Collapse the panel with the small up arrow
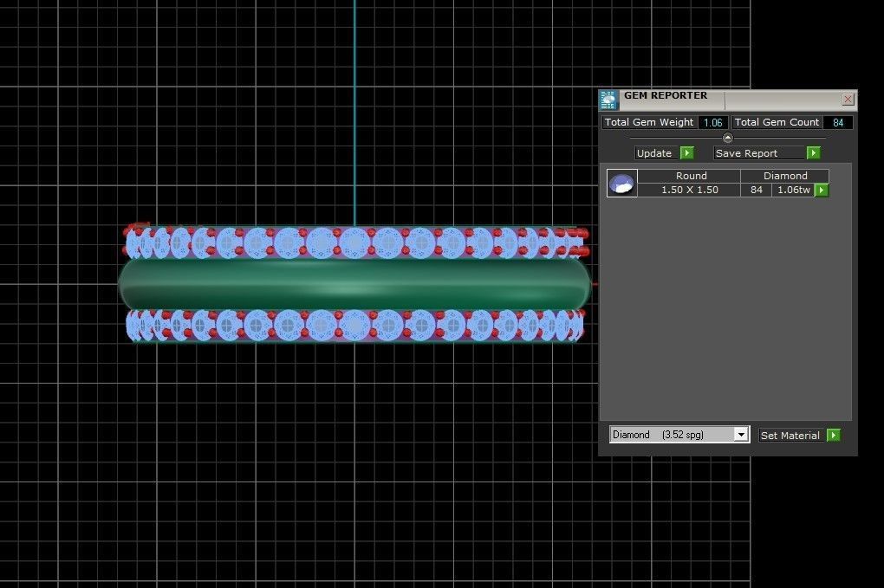884x588 pixels. coord(727,138)
